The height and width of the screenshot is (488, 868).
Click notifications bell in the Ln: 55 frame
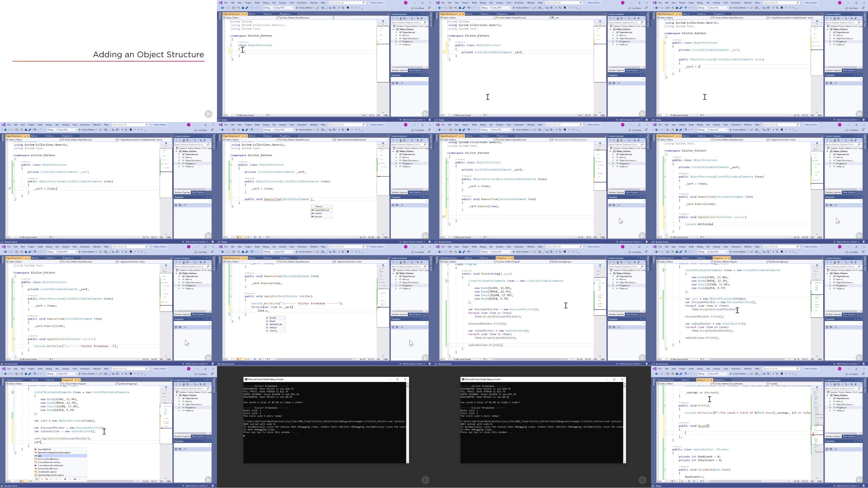(864, 486)
